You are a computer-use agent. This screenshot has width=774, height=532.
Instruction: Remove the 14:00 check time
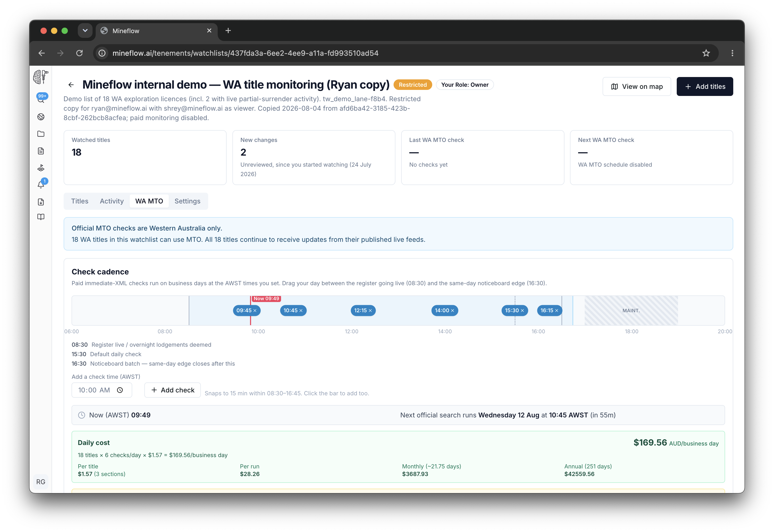[x=453, y=311]
